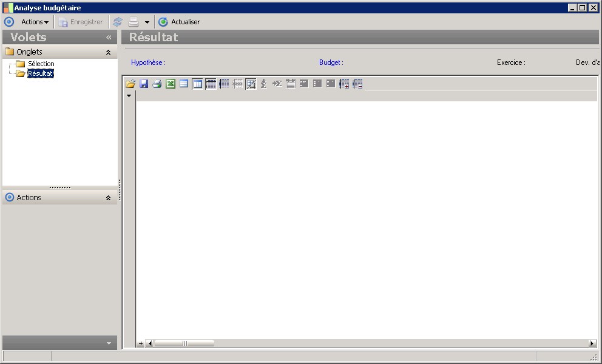602x364 pixels.
Task: Click grid icon with red minus sign
Action: click(x=357, y=84)
